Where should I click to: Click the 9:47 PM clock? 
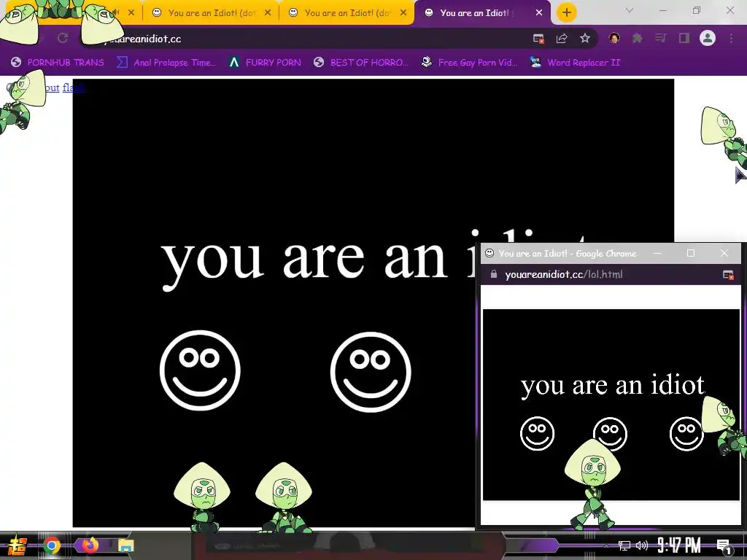click(679, 545)
